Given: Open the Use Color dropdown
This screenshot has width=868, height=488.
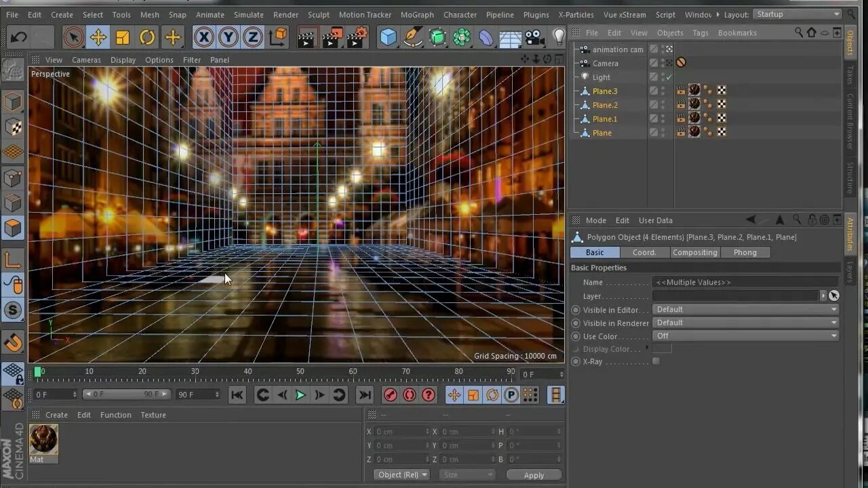Looking at the screenshot, I should [x=745, y=336].
